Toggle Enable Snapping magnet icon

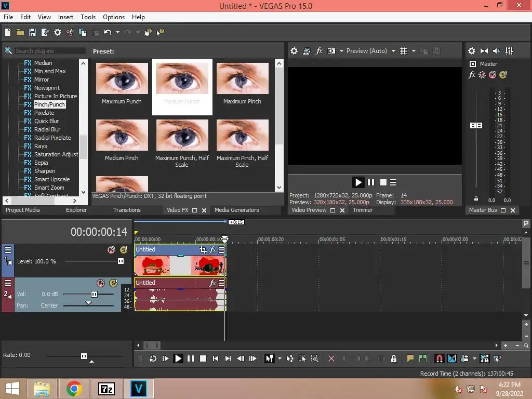tap(439, 358)
